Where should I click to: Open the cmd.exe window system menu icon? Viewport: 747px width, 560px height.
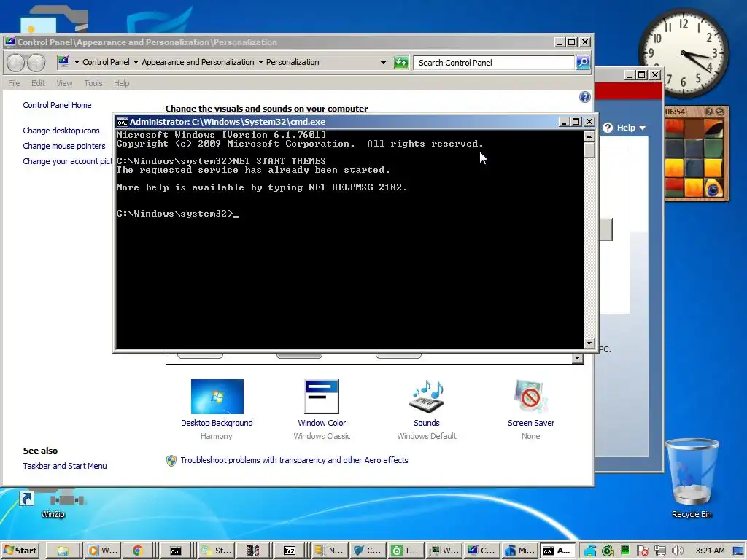click(122, 122)
